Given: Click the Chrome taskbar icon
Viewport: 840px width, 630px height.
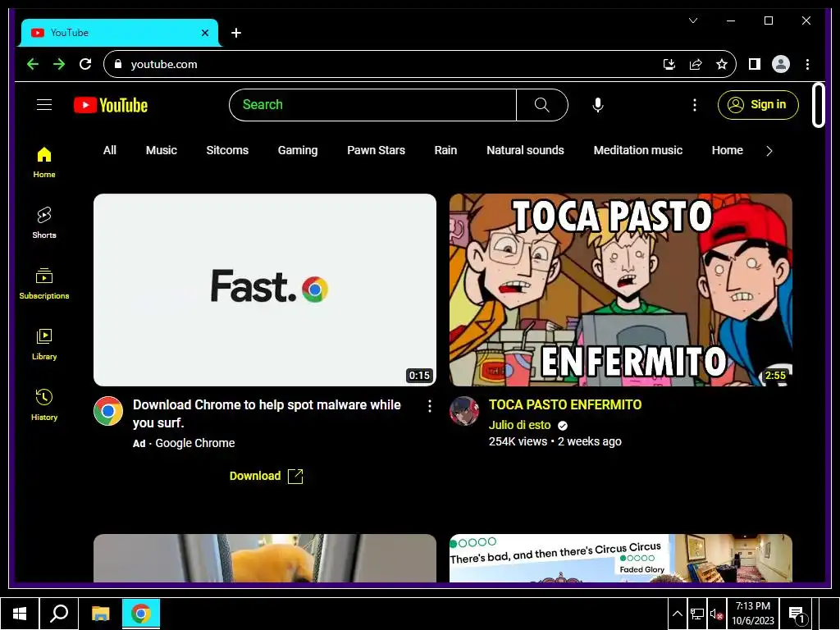Looking at the screenshot, I should (141, 614).
